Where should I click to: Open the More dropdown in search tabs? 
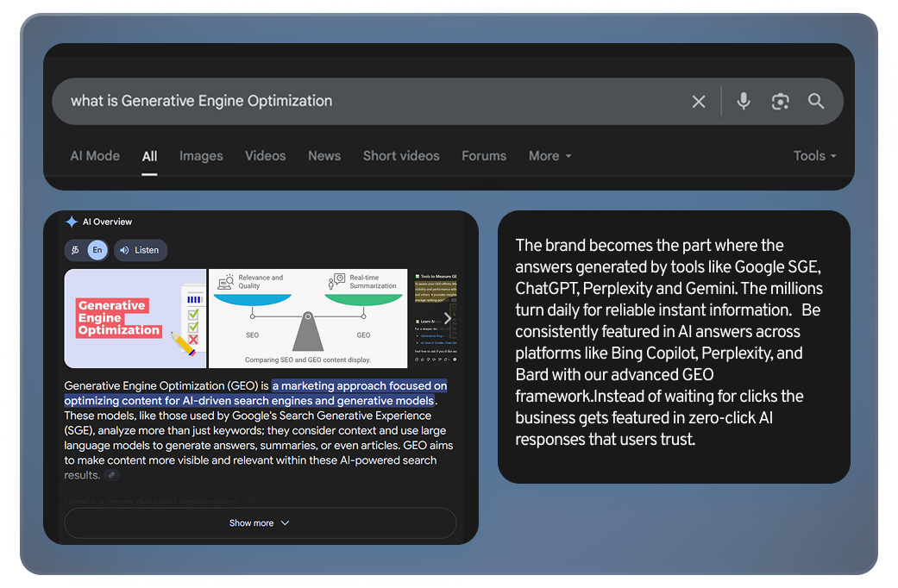[x=549, y=156]
